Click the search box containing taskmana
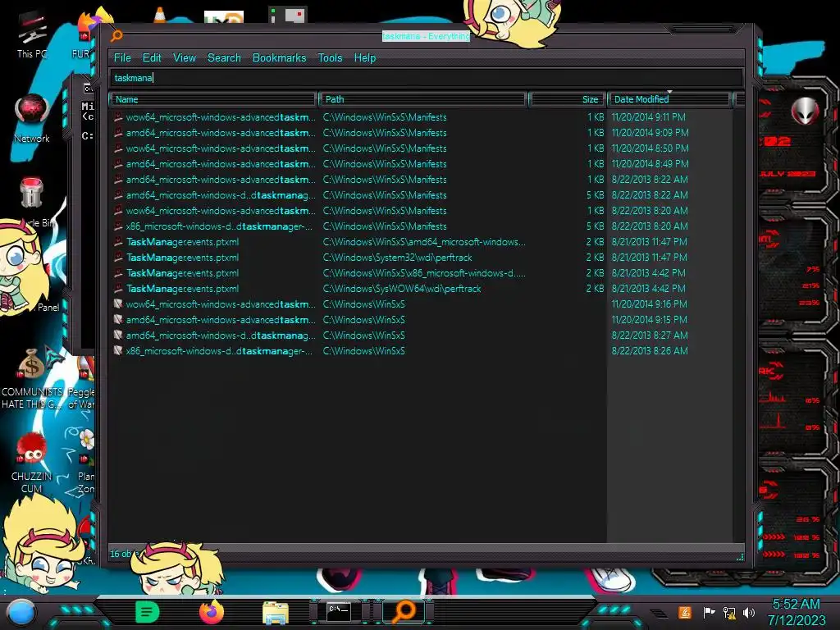 (x=427, y=78)
